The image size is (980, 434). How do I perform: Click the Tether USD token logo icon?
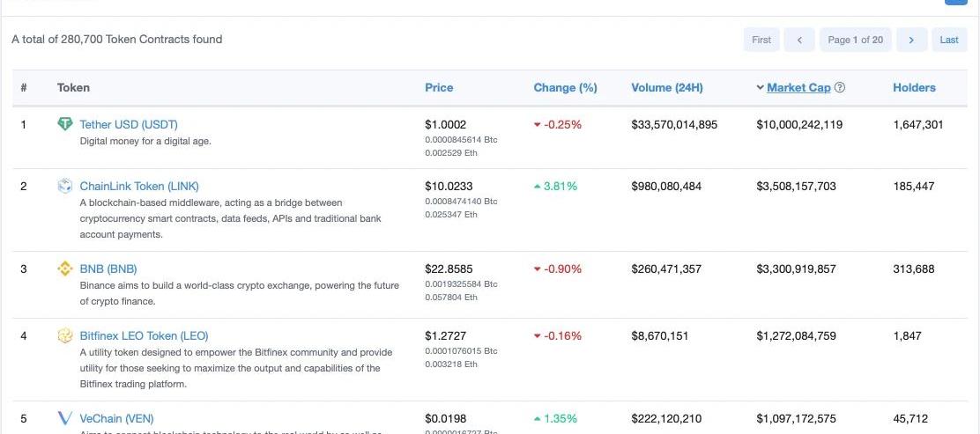tap(65, 123)
